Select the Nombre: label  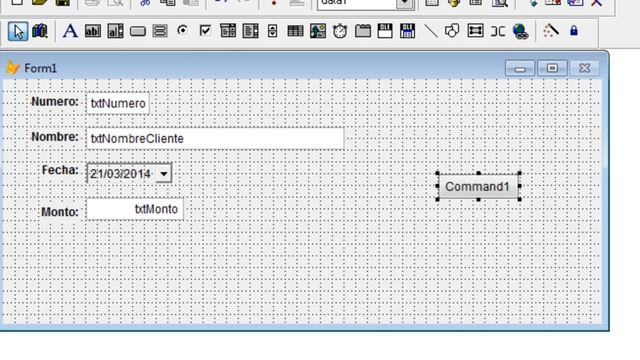55,137
